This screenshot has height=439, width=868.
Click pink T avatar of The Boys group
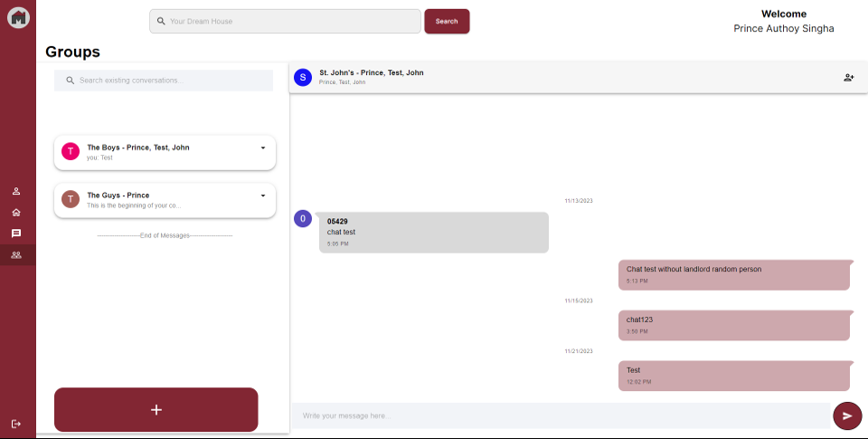coord(71,151)
